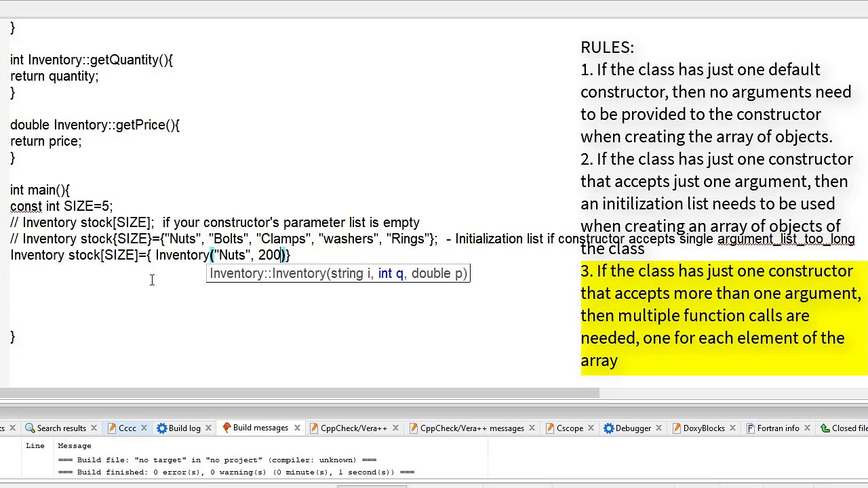
Task: Click the magnifier icon on Search results
Action: click(30, 428)
